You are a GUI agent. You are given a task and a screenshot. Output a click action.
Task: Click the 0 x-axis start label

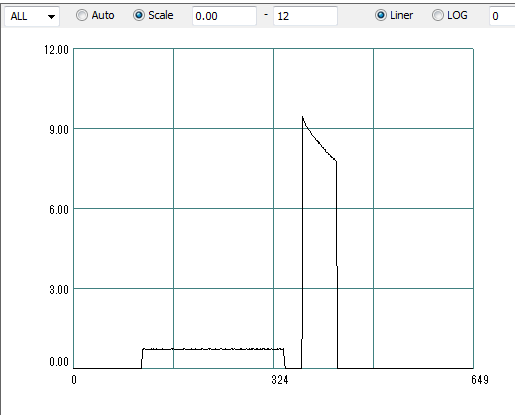[x=74, y=380]
